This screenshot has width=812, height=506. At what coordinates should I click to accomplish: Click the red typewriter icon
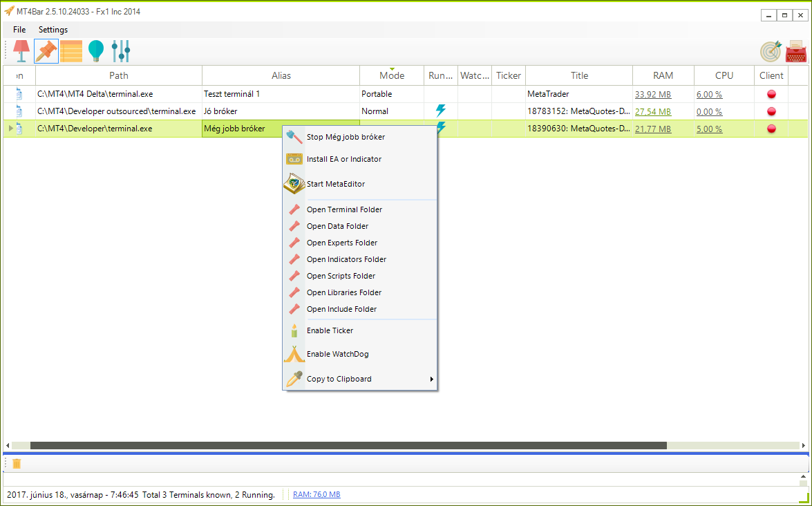796,51
